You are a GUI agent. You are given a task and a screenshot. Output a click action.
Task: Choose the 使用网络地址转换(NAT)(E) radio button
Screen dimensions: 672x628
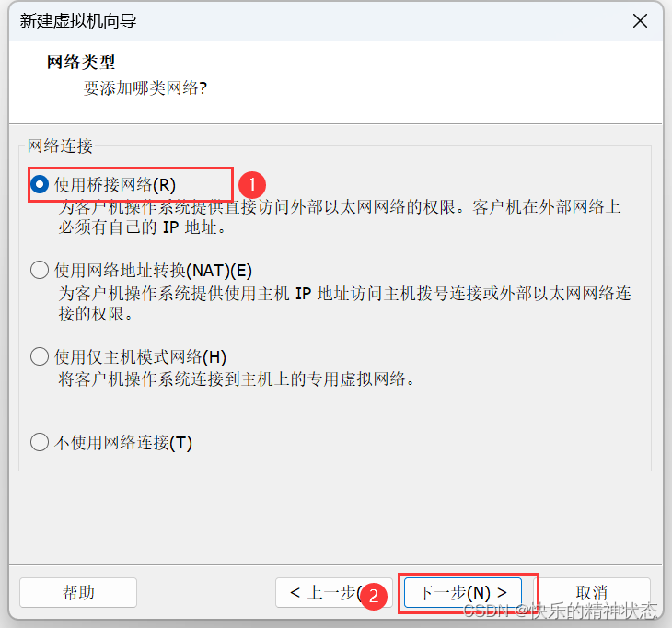pos(40,271)
